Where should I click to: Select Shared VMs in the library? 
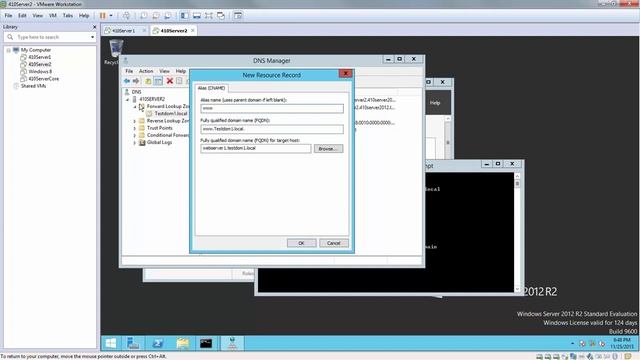33,86
